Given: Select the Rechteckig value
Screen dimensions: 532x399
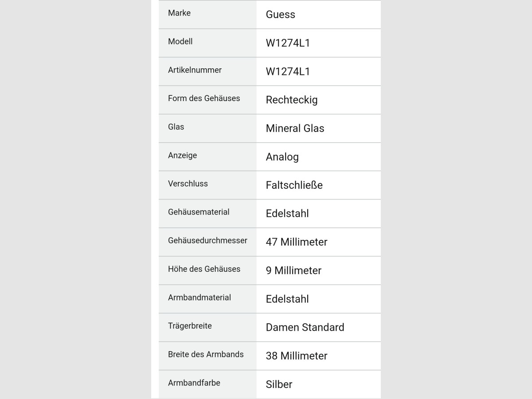Looking at the screenshot, I should point(292,100).
